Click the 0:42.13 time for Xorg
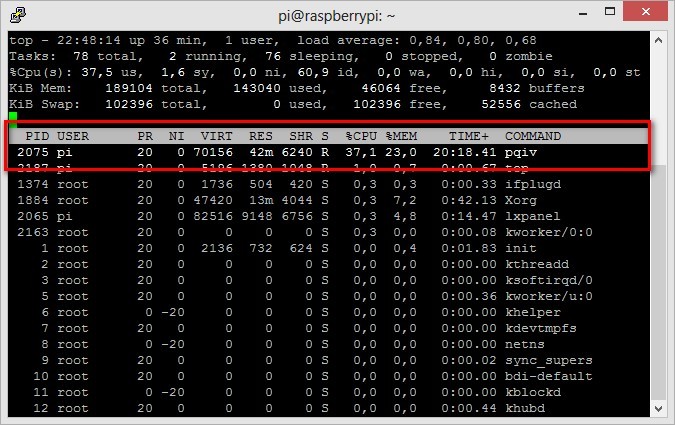The width and height of the screenshot is (675, 425). click(469, 200)
